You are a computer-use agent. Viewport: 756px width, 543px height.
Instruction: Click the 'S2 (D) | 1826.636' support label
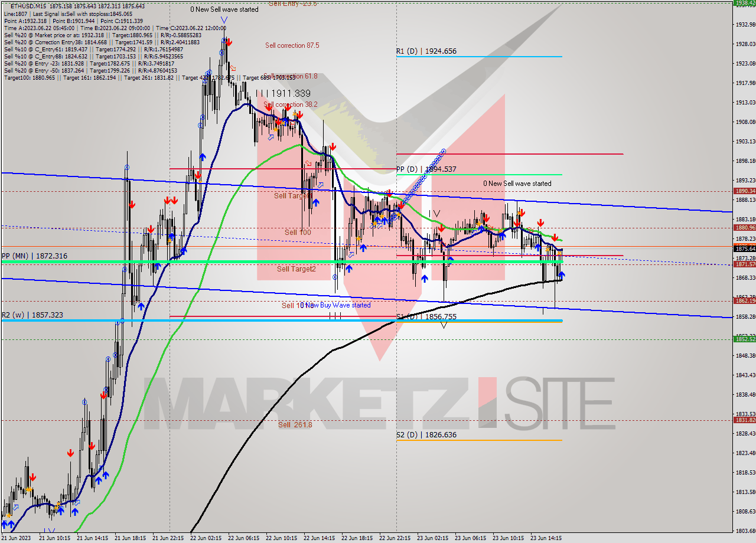point(426,435)
